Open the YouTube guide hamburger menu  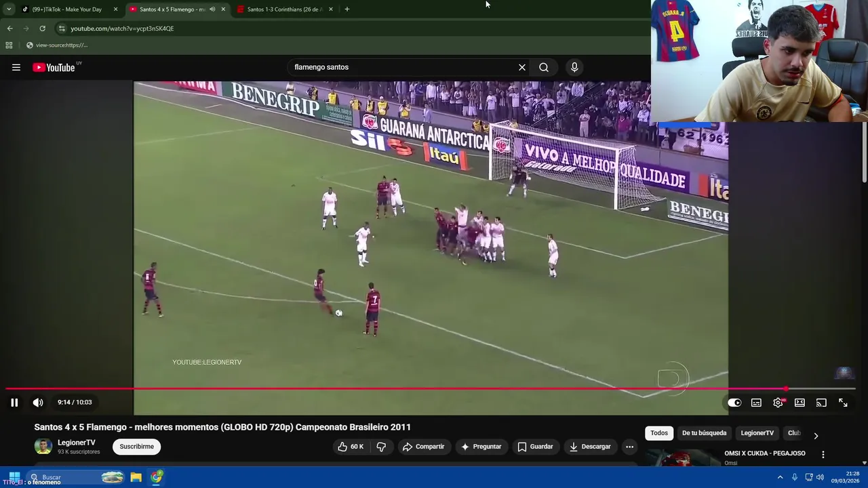pyautogui.click(x=16, y=67)
